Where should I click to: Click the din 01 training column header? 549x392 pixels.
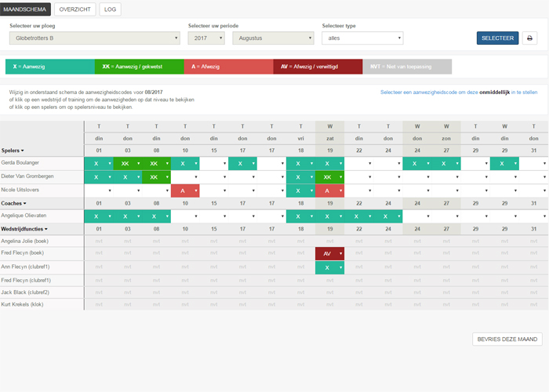(x=99, y=139)
